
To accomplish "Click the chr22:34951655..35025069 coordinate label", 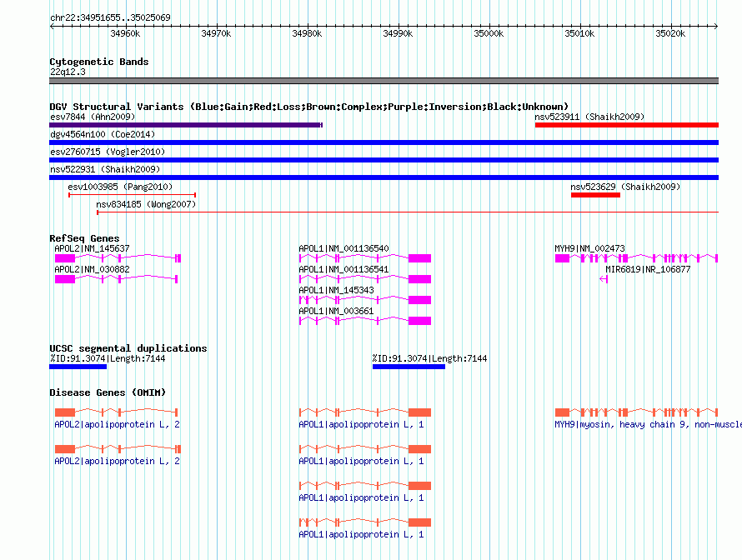I will coord(110,17).
